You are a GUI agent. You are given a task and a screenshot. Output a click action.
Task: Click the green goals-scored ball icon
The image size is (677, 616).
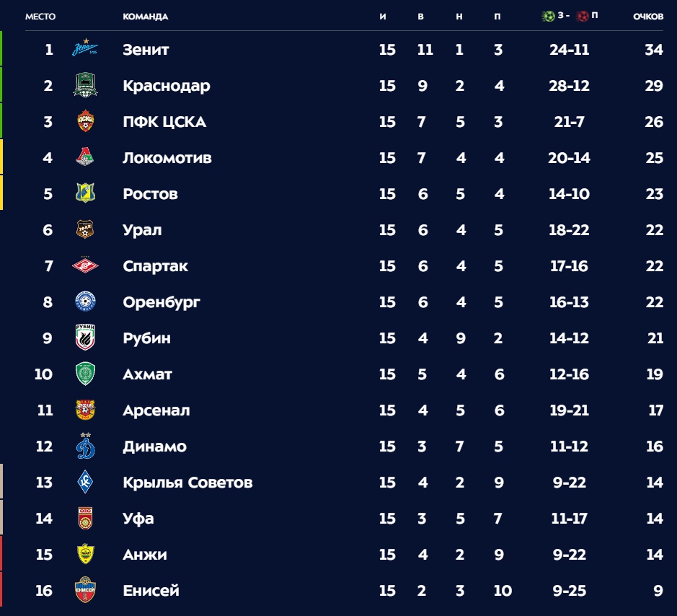coord(548,16)
